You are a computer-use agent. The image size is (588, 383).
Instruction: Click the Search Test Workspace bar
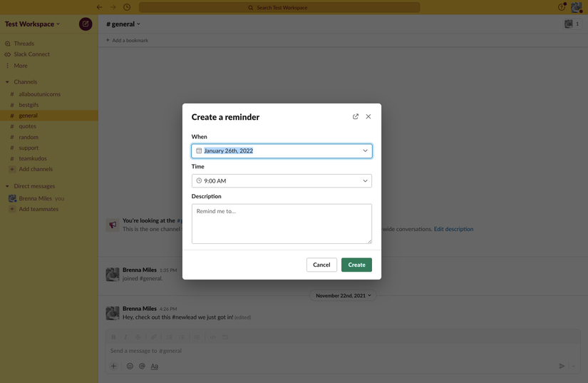tap(279, 8)
